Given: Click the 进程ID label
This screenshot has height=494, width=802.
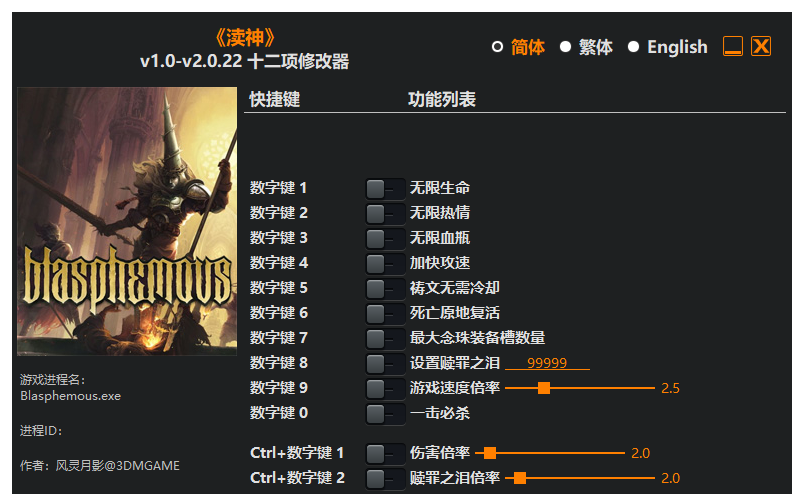Looking at the screenshot, I should tap(41, 431).
